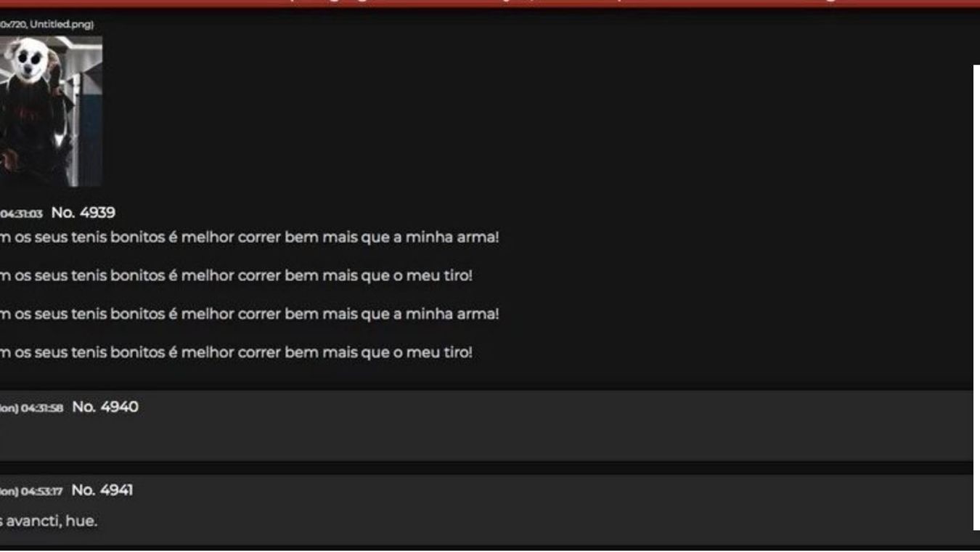Image resolution: width=980 pixels, height=552 pixels.
Task: Click the 04:31:58 timestamp
Action: point(41,408)
